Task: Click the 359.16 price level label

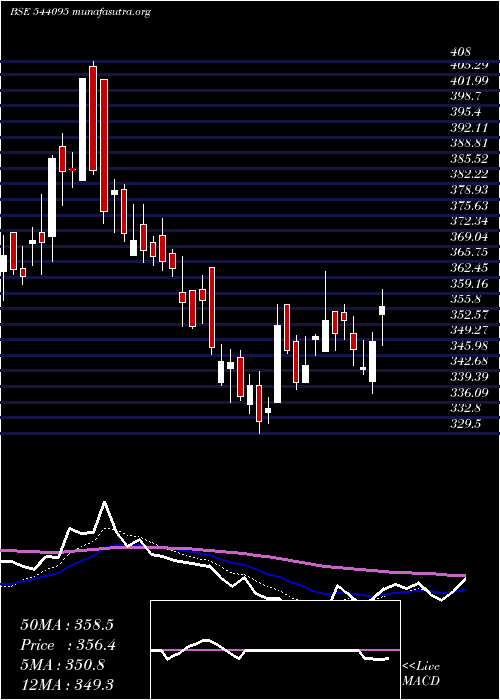Action: click(x=468, y=283)
